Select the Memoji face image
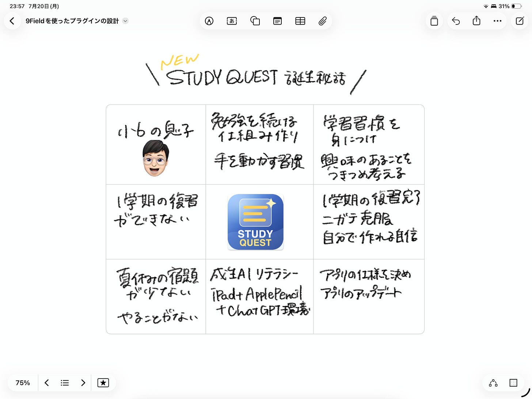Image resolution: width=532 pixels, height=399 pixels. coord(155,158)
